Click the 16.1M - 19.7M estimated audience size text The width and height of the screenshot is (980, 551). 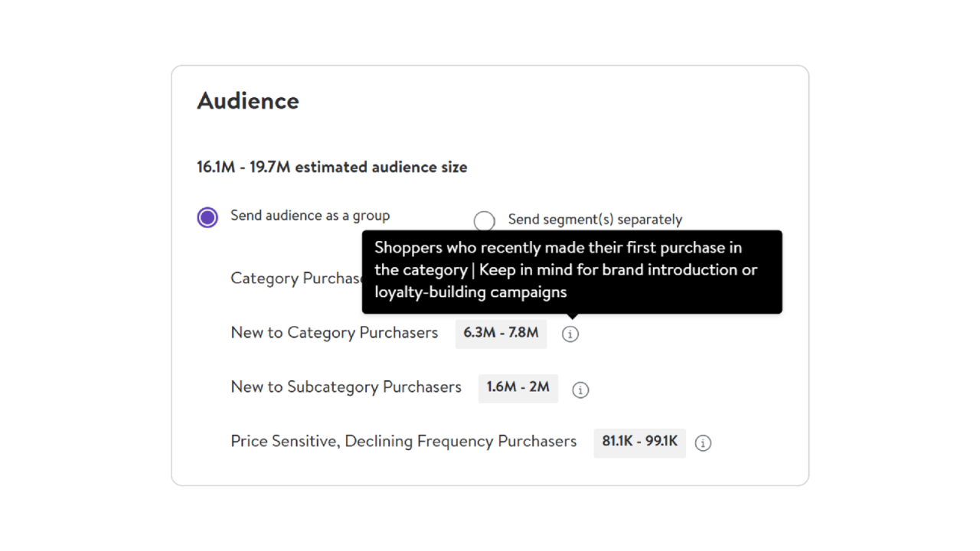point(332,167)
